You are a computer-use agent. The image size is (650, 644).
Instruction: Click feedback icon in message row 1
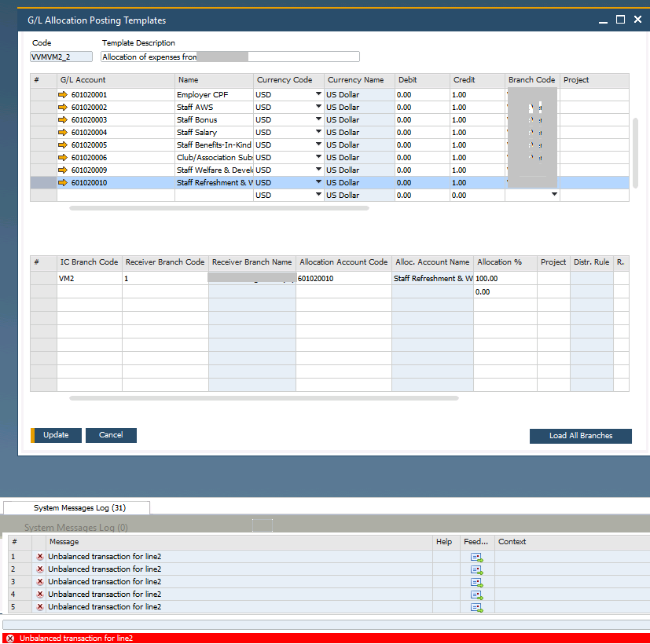coord(476,557)
